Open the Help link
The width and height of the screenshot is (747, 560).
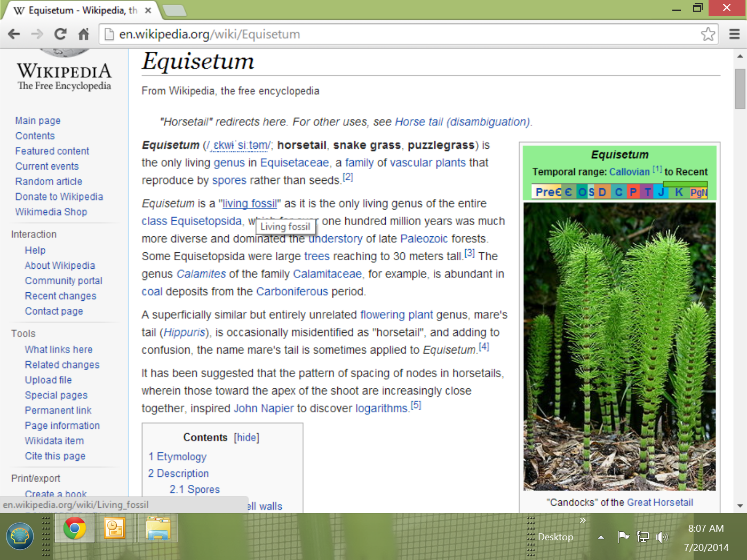coord(35,250)
